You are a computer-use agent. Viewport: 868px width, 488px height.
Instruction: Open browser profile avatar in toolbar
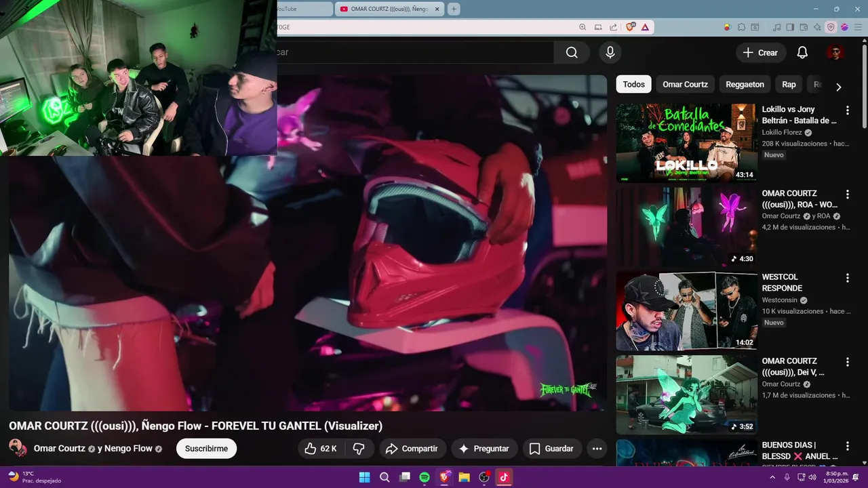[844, 27]
